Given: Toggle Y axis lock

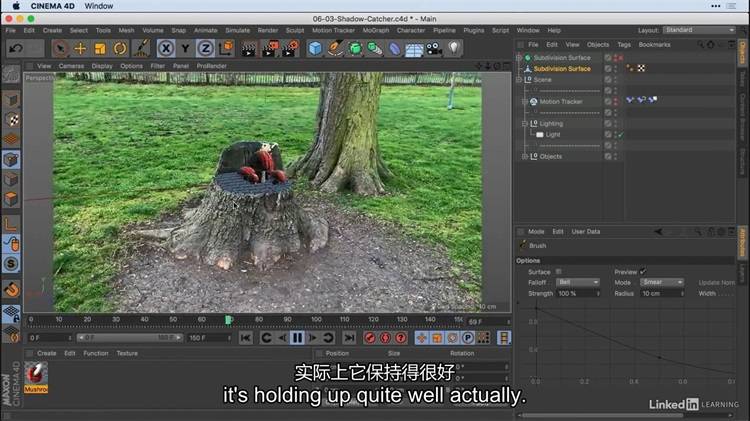Looking at the screenshot, I should click(x=186, y=48).
